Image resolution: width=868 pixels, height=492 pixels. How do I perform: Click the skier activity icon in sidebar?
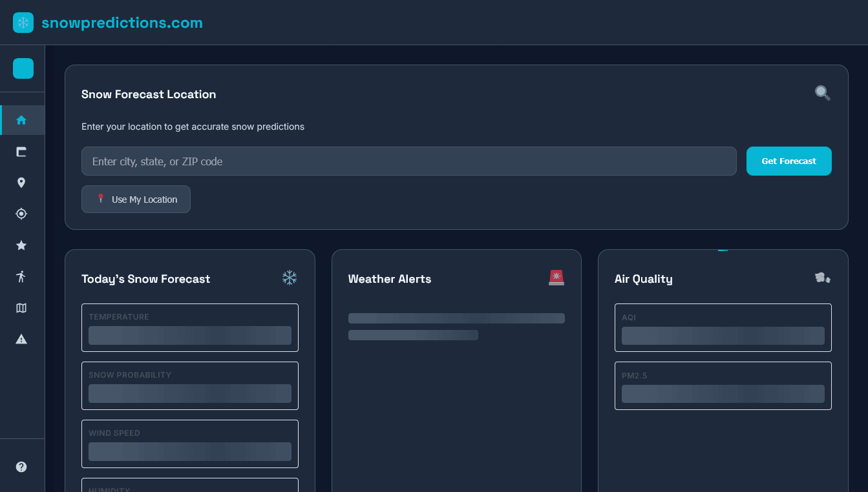(21, 276)
